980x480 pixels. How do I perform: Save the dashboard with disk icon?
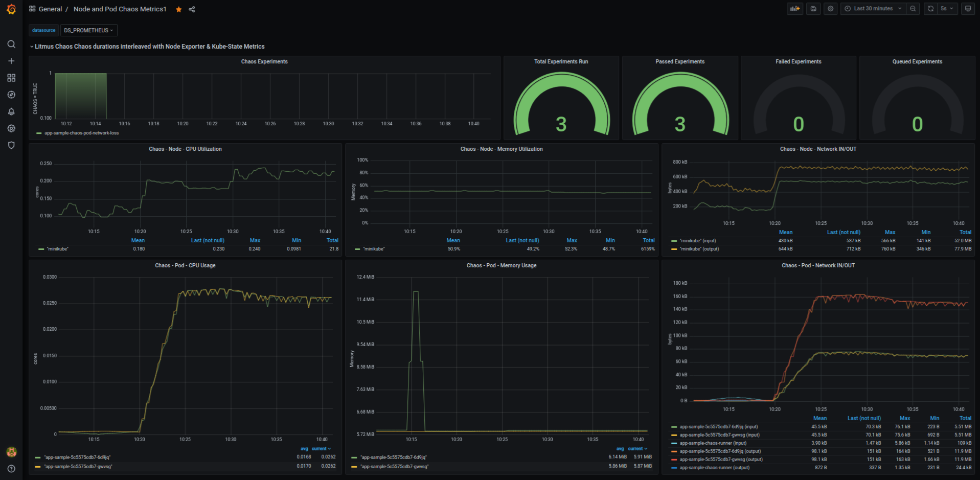pos(813,9)
